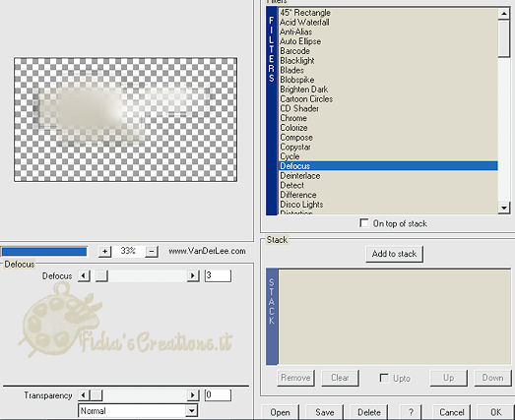
Task: Click the Down button in Stack
Action: 492,378
